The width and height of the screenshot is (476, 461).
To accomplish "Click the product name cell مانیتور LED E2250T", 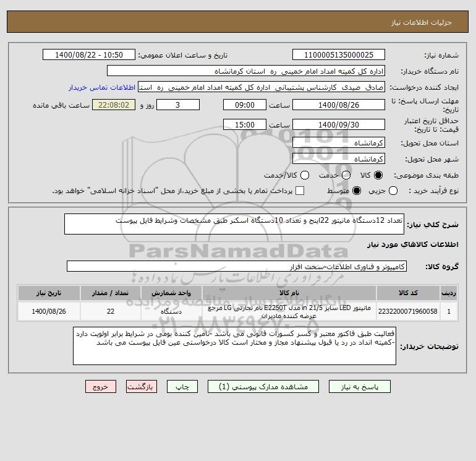I will (289, 311).
